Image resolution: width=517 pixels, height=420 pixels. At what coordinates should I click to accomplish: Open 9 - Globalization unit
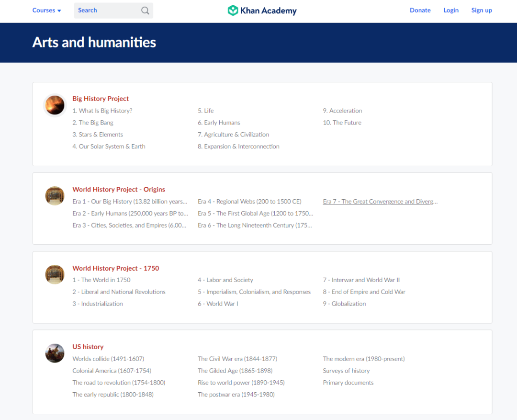pyautogui.click(x=344, y=304)
